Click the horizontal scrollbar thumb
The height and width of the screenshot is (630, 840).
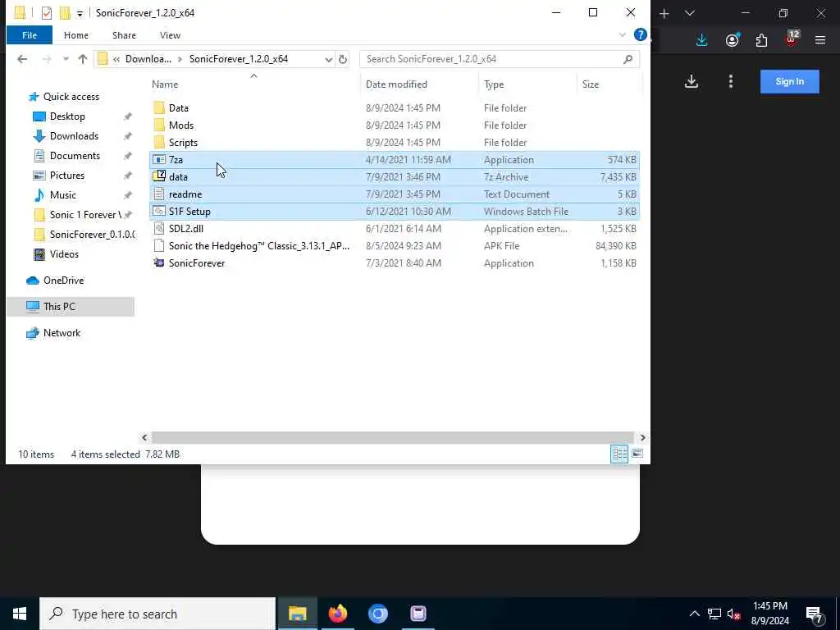(393, 438)
